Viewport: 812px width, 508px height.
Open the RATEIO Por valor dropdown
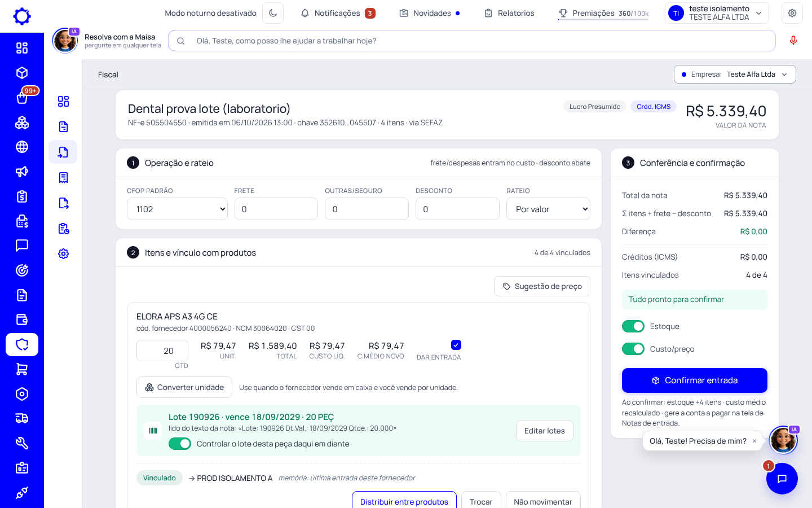[x=548, y=209]
